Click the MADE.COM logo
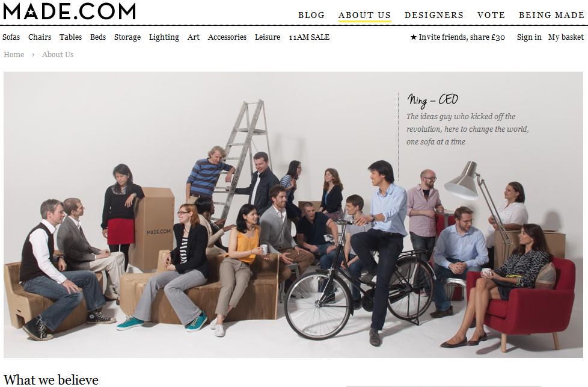Viewport: 588px width, 387px height. point(69,11)
